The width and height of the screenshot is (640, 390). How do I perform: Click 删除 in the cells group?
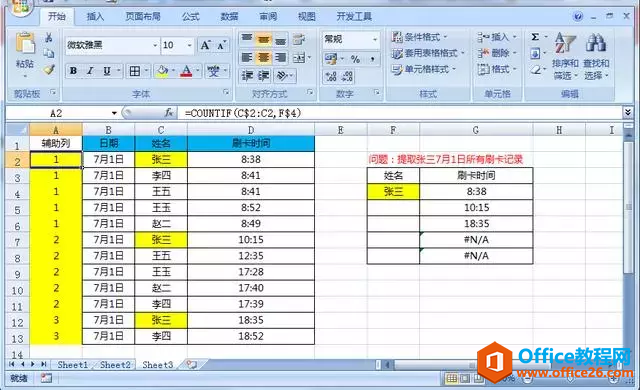click(x=497, y=53)
